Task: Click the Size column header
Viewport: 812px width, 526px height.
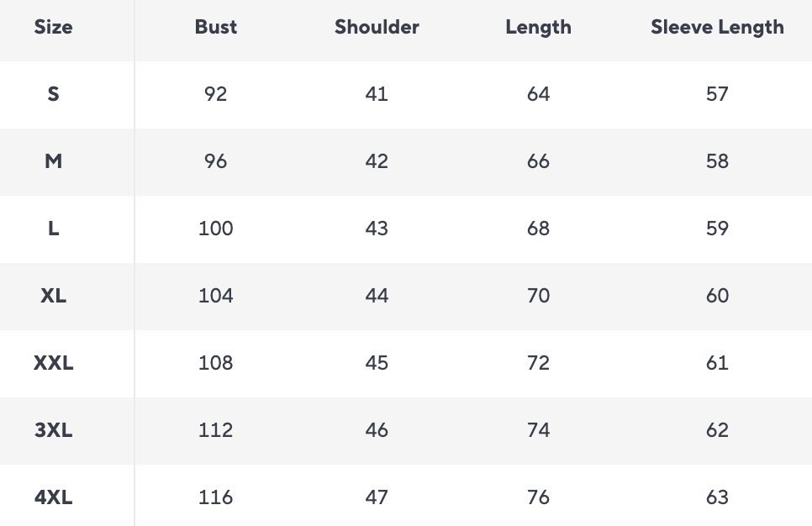Action: (53, 27)
